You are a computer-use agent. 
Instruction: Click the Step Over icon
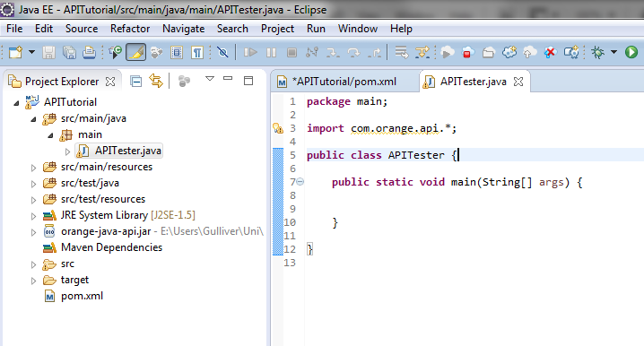[x=353, y=52]
